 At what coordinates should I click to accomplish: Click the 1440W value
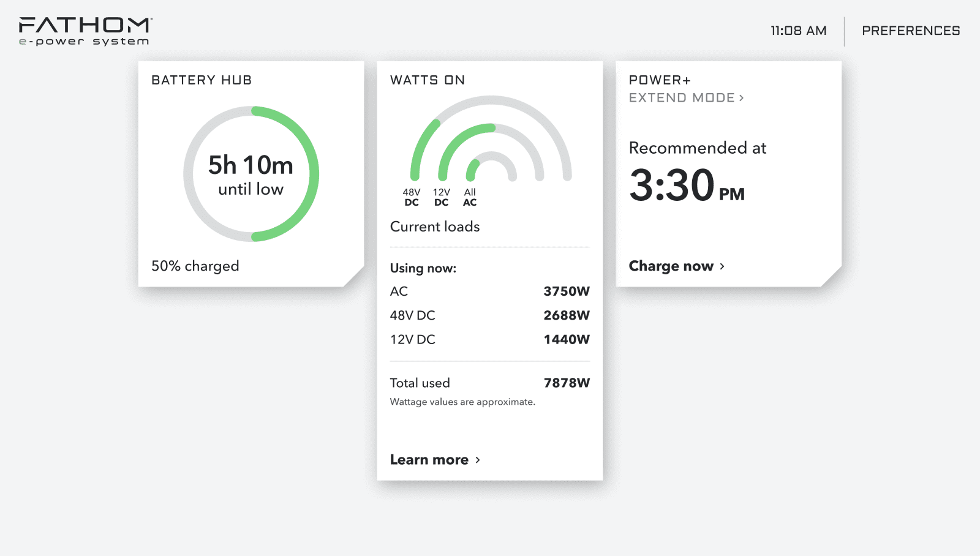point(567,339)
